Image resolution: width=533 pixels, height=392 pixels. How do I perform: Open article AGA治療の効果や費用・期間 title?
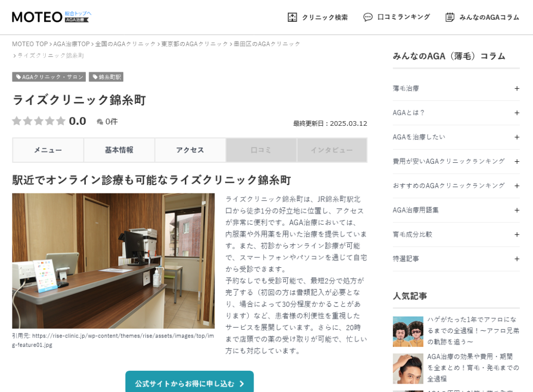coord(473,368)
